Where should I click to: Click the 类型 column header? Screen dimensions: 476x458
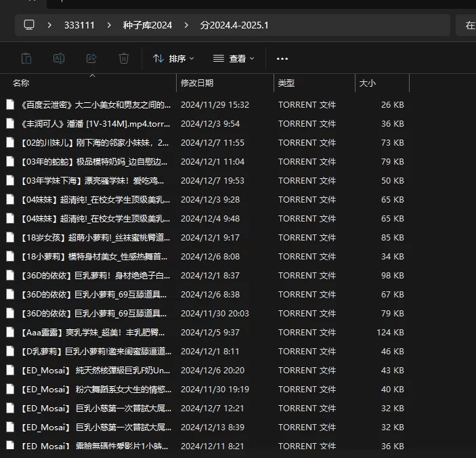point(286,83)
